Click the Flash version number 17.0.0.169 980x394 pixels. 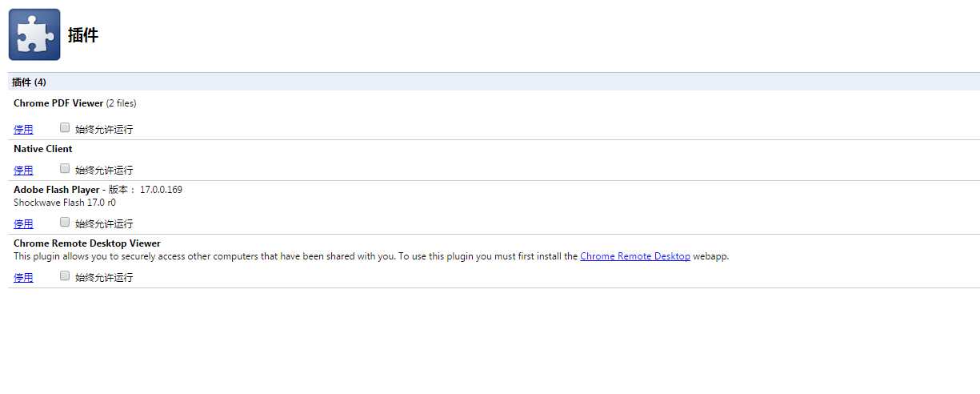[x=161, y=190]
